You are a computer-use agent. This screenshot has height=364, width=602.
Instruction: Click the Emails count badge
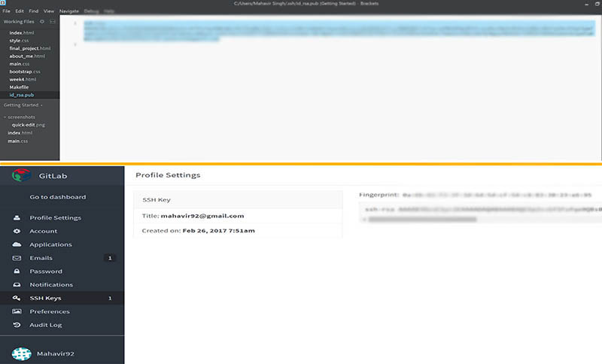[x=110, y=258]
